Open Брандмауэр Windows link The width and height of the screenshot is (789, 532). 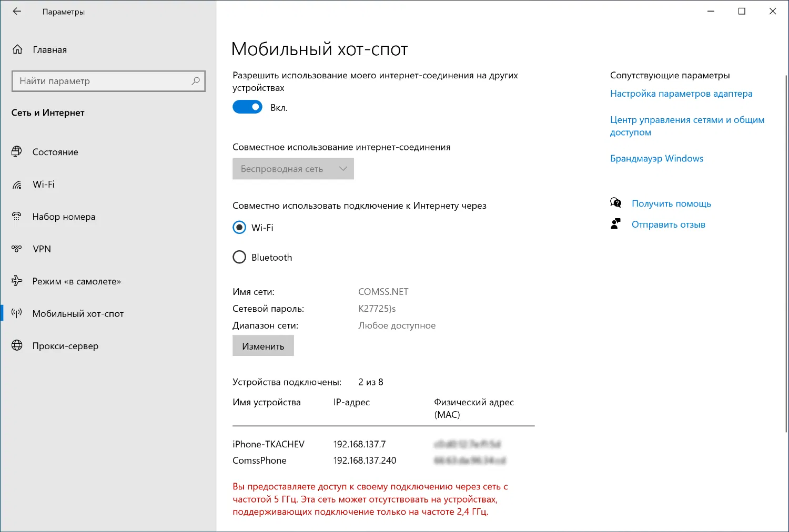[656, 158]
